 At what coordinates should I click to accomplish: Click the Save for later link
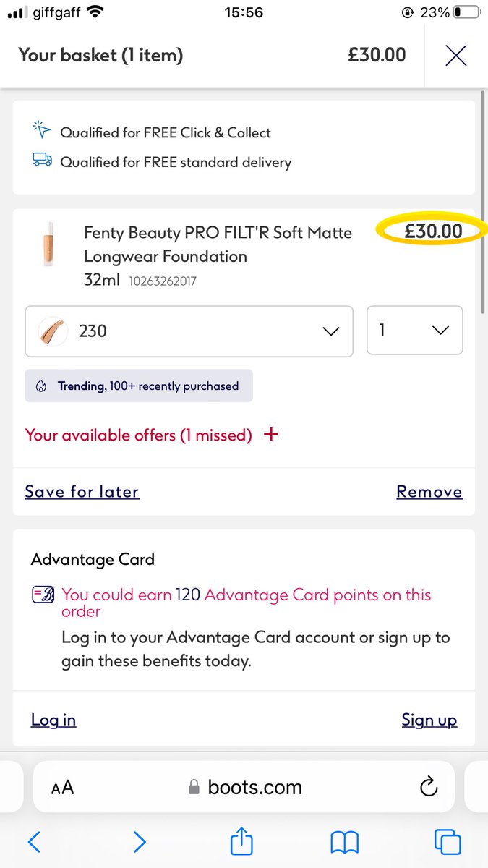coord(82,492)
